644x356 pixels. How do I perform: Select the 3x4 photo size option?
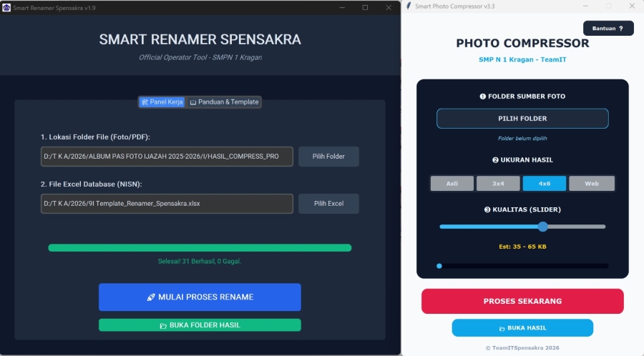[x=498, y=184]
